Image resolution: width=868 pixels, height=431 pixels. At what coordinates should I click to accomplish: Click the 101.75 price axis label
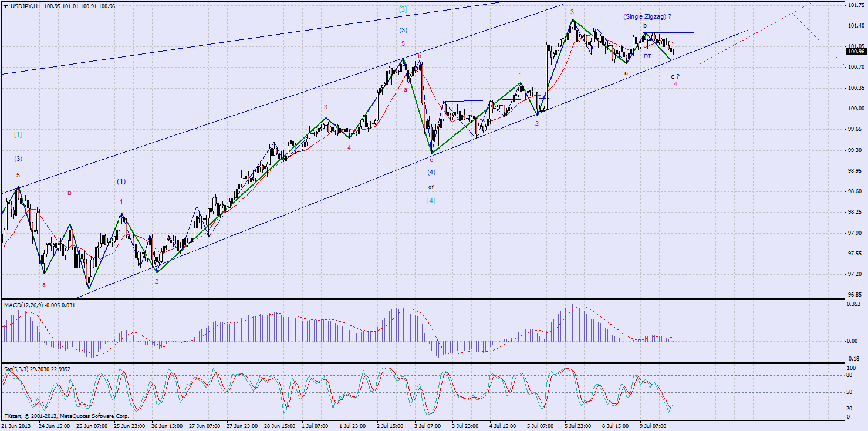click(856, 5)
